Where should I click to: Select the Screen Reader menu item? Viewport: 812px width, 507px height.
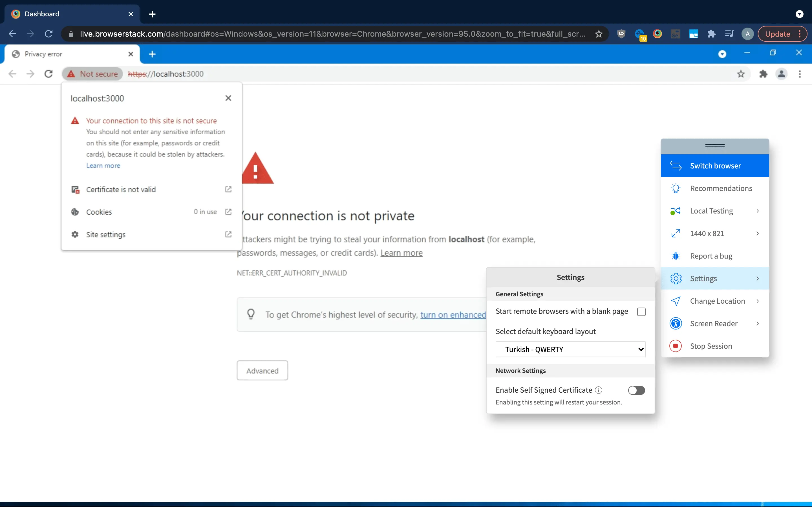[713, 324]
